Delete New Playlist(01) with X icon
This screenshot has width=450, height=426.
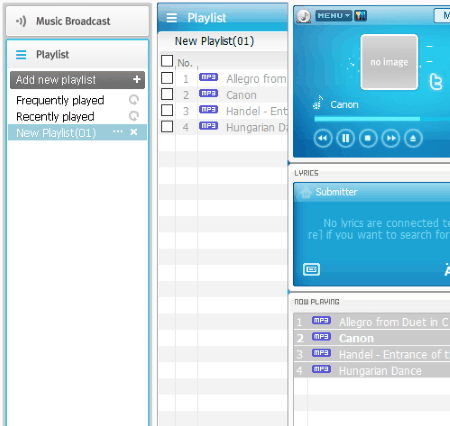[x=134, y=132]
